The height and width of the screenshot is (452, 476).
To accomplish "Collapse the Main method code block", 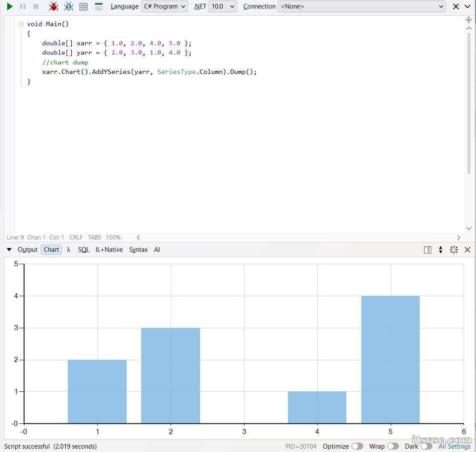I will pos(20,24).
